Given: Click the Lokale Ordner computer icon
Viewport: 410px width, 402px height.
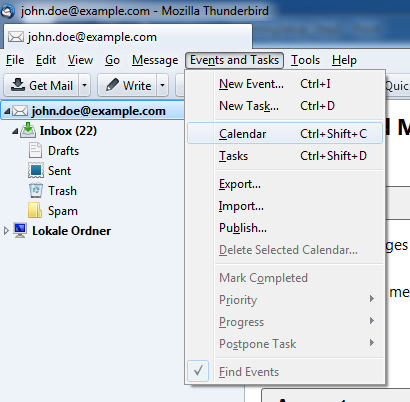Looking at the screenshot, I should pyautogui.click(x=20, y=230).
